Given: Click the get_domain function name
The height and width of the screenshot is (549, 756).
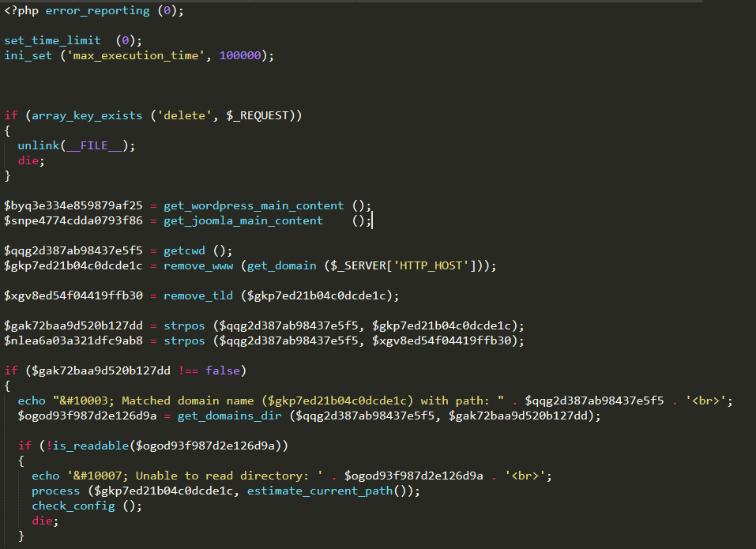Looking at the screenshot, I should 281,265.
